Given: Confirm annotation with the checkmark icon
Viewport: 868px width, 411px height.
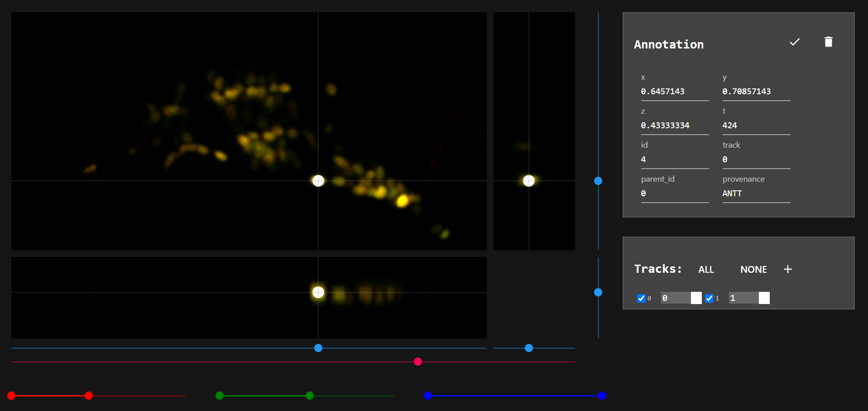Looking at the screenshot, I should pyautogui.click(x=795, y=42).
